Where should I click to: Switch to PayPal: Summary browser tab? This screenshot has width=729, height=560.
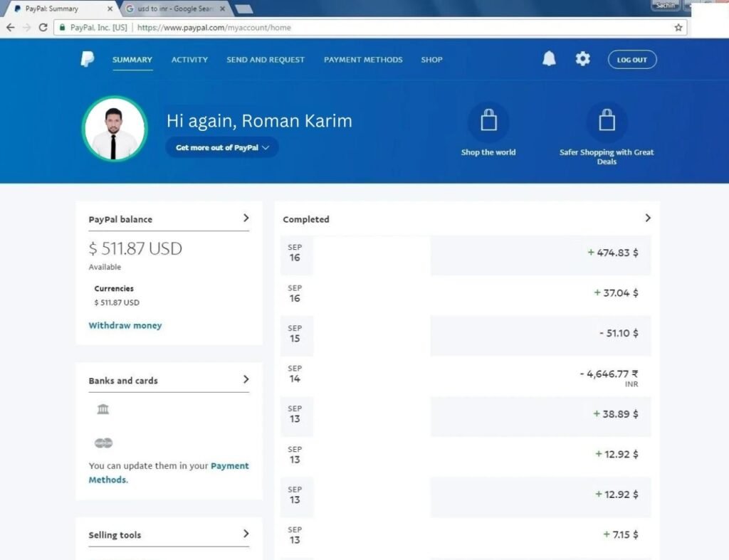coord(61,9)
